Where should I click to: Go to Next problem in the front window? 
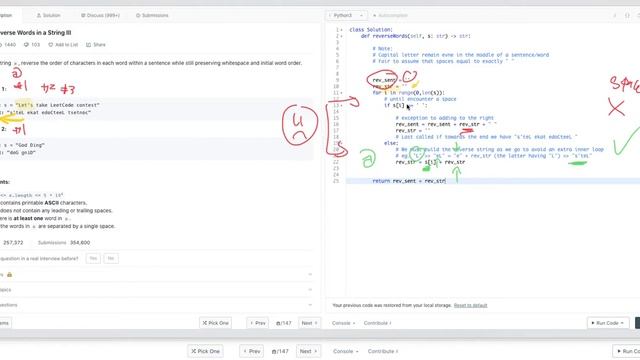point(309,323)
